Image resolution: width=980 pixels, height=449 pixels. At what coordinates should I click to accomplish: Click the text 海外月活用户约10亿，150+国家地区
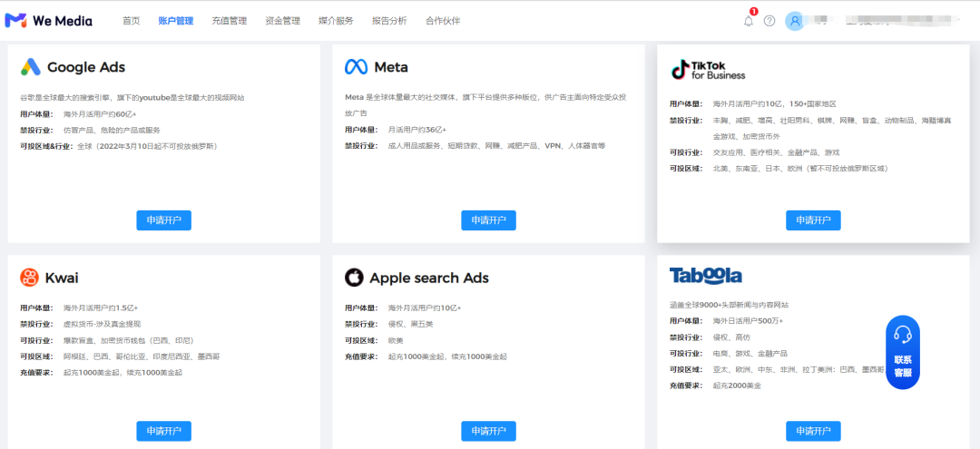click(x=774, y=103)
